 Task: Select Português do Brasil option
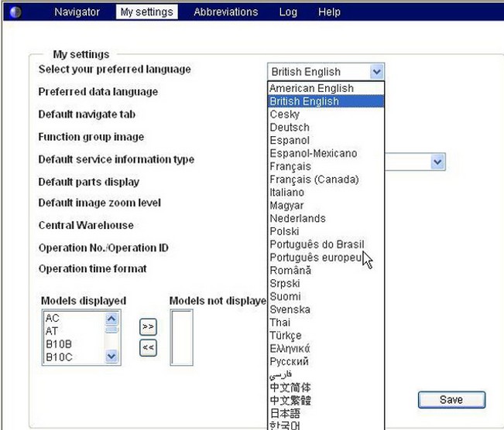click(326, 244)
